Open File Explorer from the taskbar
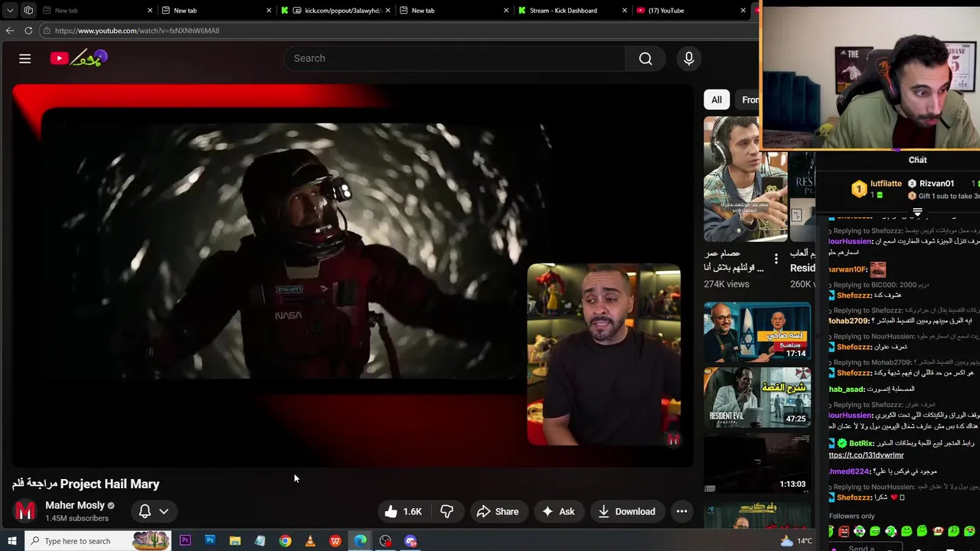The width and height of the screenshot is (980, 551). pos(235,541)
